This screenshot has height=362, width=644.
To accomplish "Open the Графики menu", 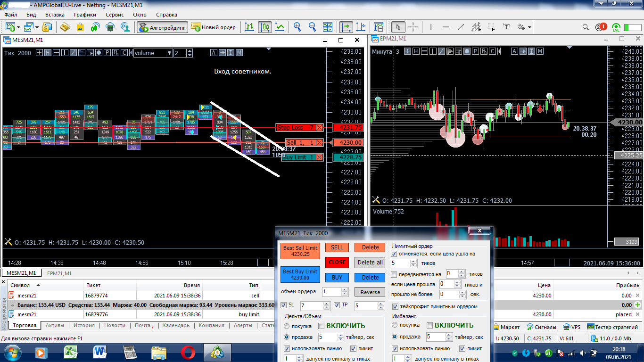I will point(85,15).
